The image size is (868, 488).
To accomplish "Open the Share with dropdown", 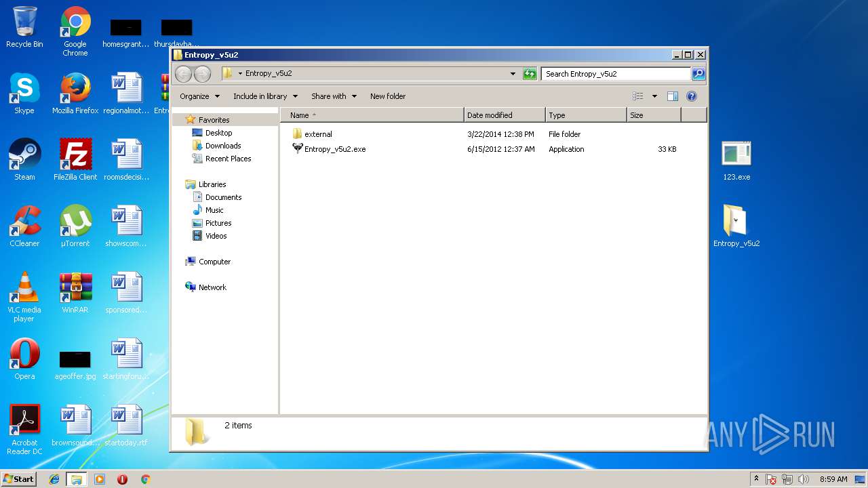I will tap(334, 96).
